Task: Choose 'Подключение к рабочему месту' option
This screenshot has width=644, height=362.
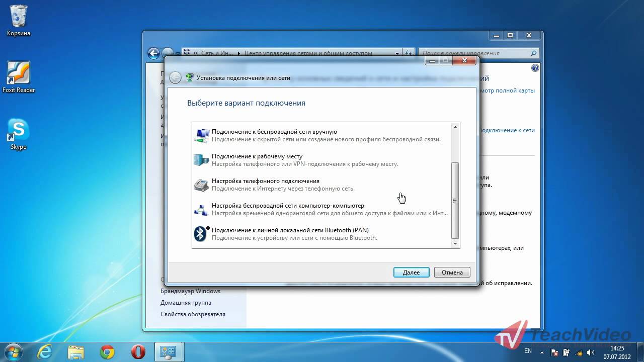Action: point(321,160)
